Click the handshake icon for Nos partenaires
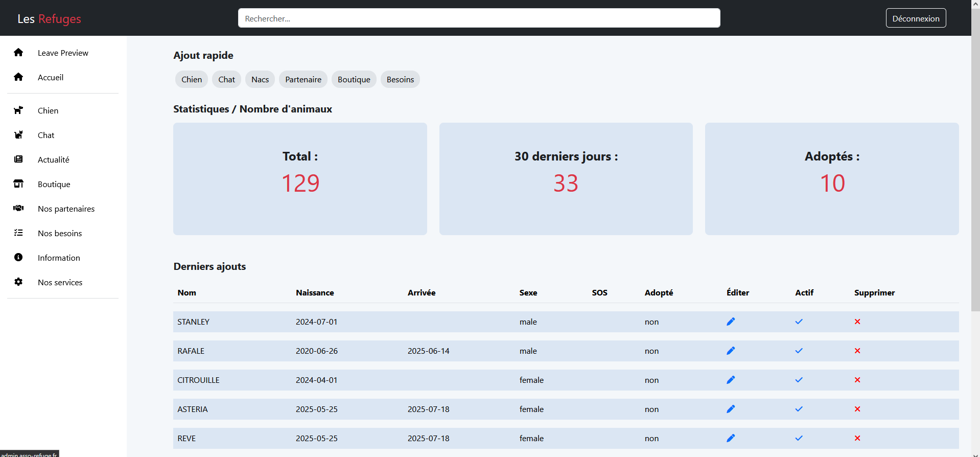This screenshot has width=980, height=457. pyautogui.click(x=18, y=209)
